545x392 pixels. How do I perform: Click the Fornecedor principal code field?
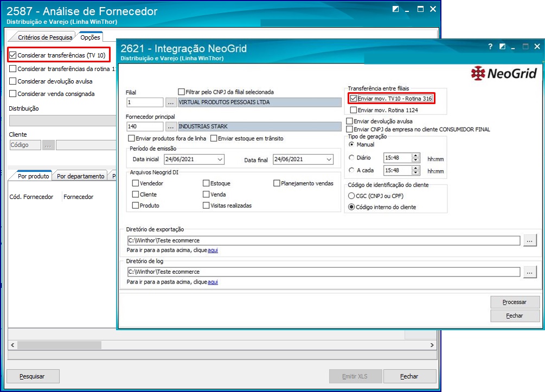[x=145, y=127]
